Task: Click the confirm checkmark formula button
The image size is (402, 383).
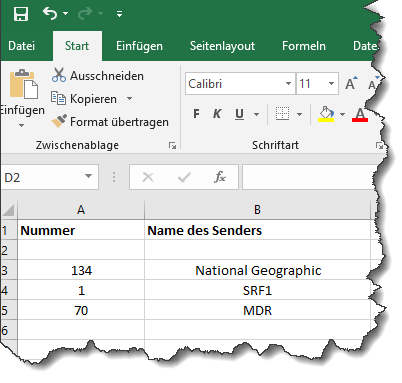Action: pyautogui.click(x=184, y=177)
